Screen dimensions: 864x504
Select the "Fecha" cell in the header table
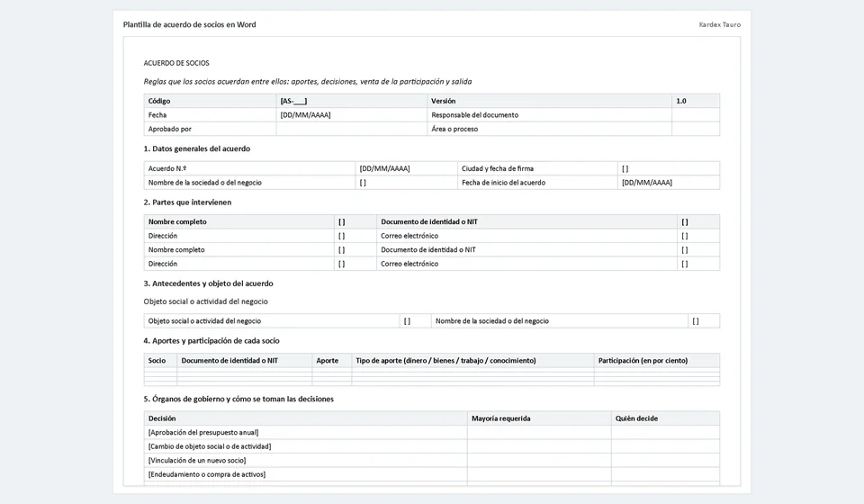point(210,115)
